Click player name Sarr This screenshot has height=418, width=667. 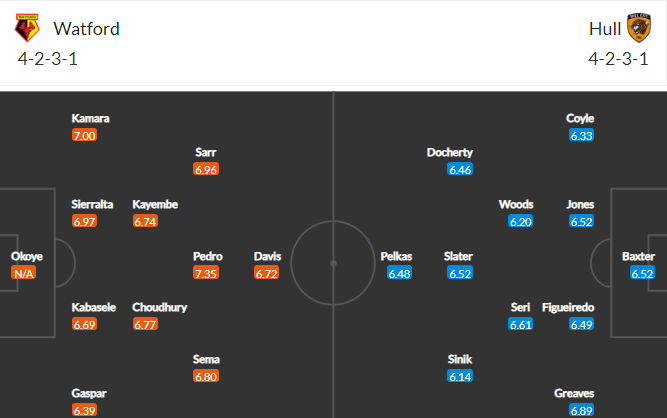pyautogui.click(x=206, y=152)
